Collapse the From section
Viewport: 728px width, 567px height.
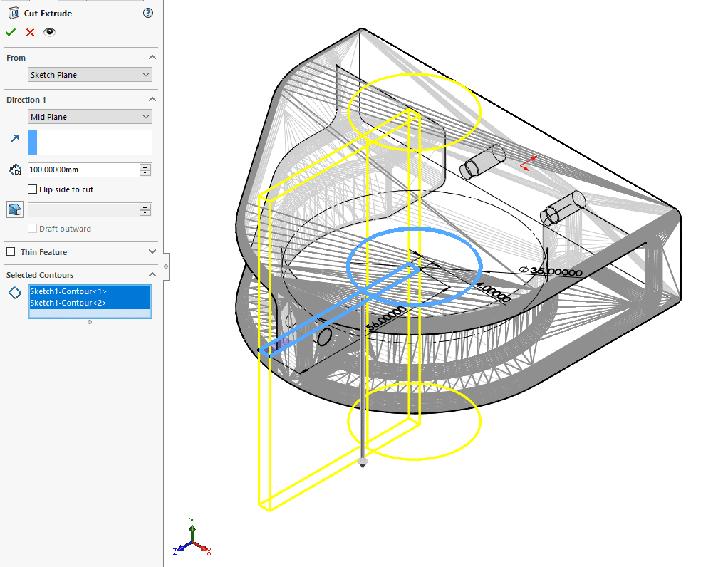point(151,57)
